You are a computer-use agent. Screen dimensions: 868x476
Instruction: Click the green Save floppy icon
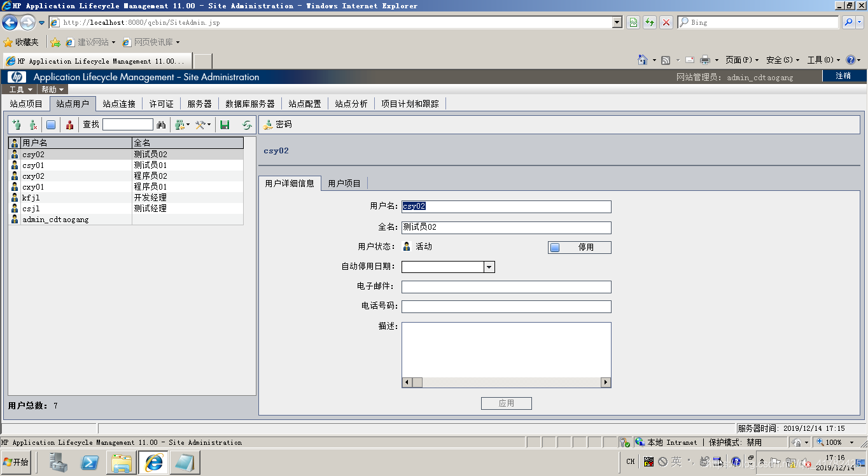pos(225,125)
